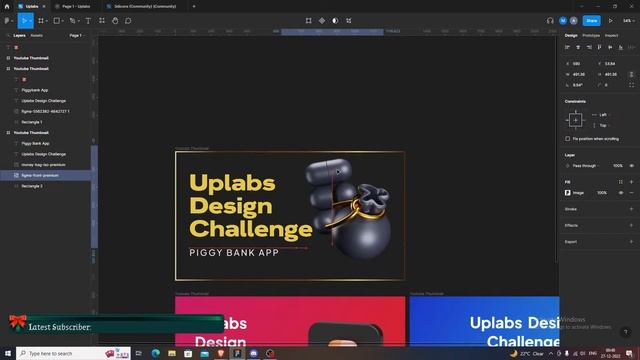Select the Text tool
The width and height of the screenshot is (640, 360).
pyautogui.click(x=88, y=21)
